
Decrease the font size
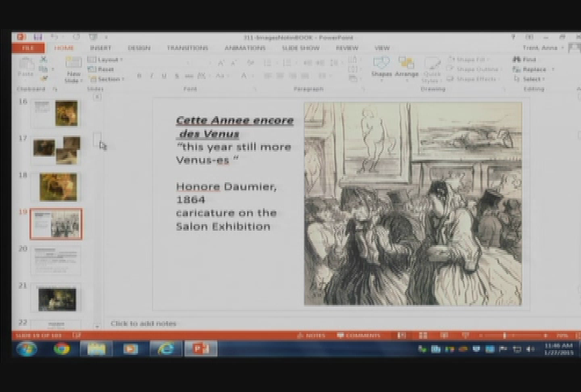pyautogui.click(x=233, y=63)
